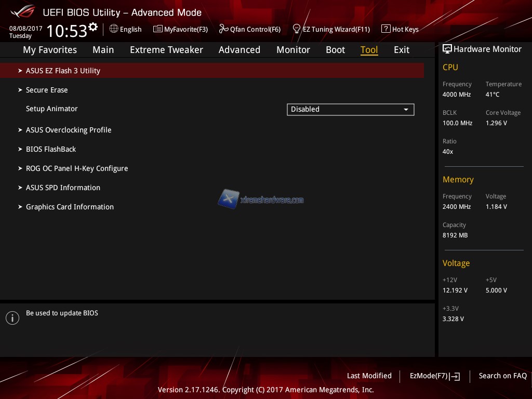Open the Setup Animator dropdown
Screen dimensions: 532x399
pyautogui.click(x=350, y=109)
